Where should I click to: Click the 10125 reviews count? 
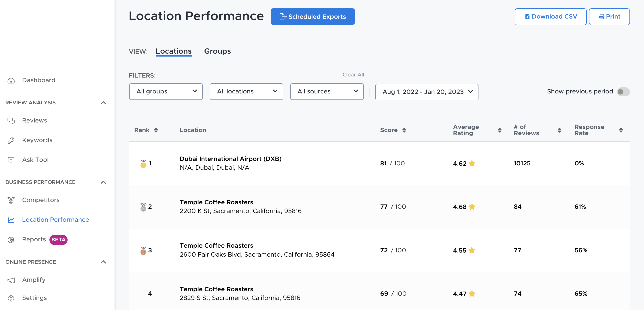click(x=522, y=163)
